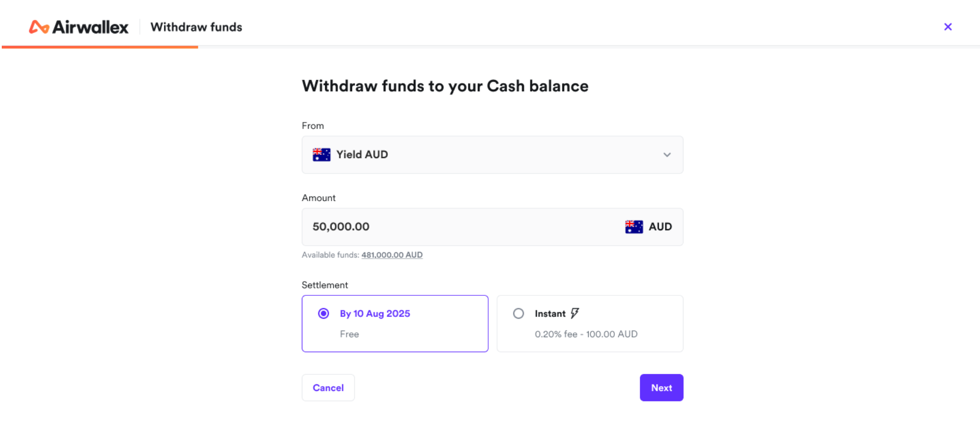Focus the Amount input showing 50,000.00
980x442 pixels.
coord(463,227)
